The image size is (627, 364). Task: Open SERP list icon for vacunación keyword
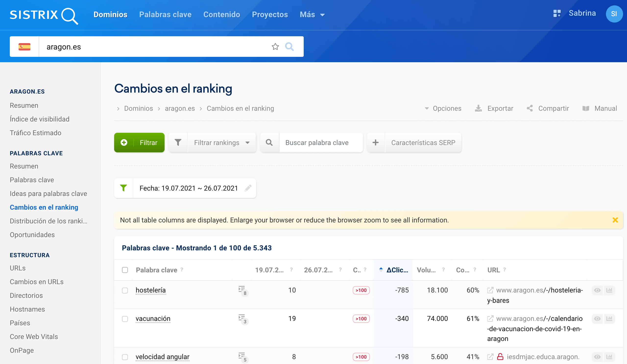pos(242,318)
